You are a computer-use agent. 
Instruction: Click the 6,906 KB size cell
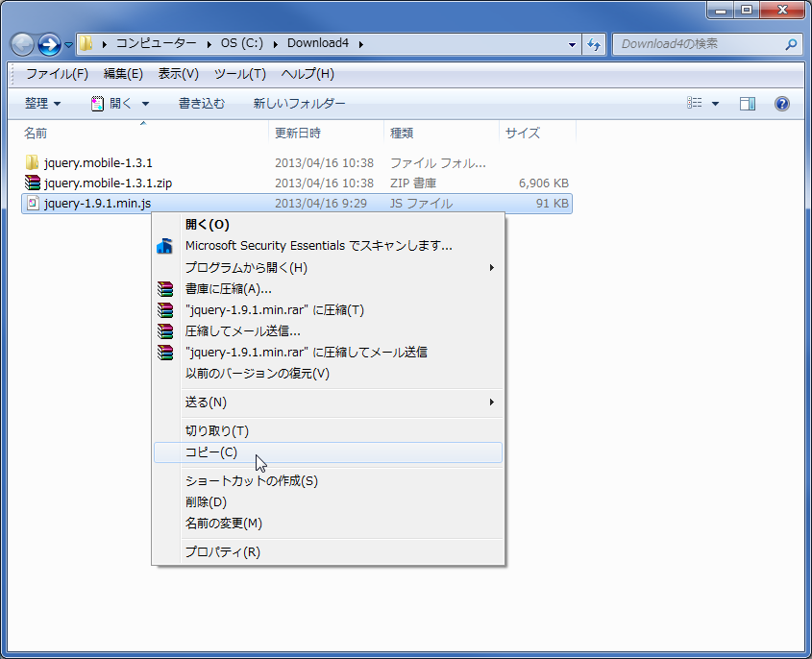coord(544,183)
